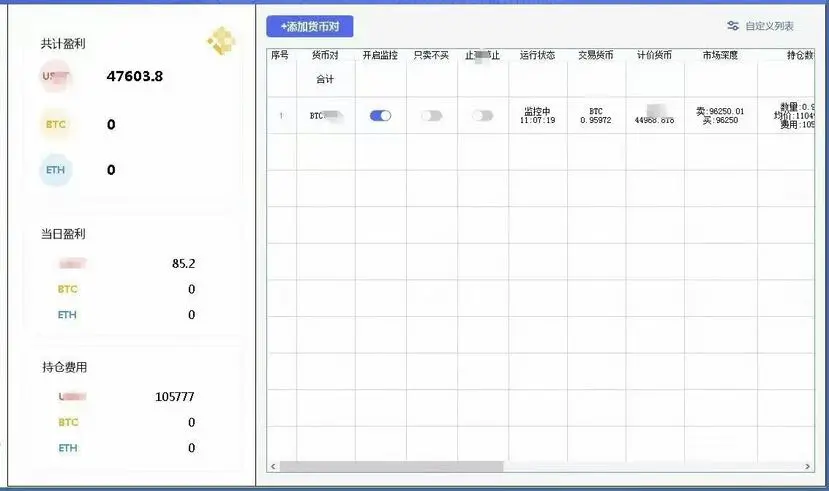Click the 交易货币 column header
829x491 pixels.
click(x=596, y=55)
